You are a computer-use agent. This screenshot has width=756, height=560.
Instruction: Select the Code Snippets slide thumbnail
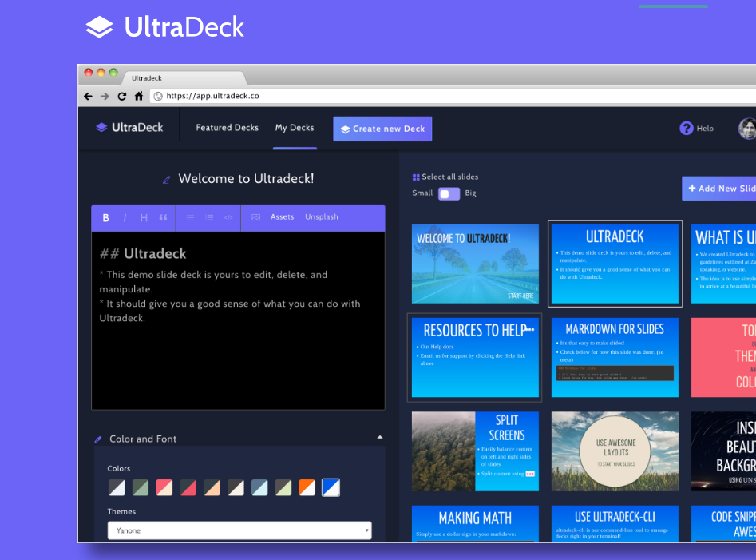(723, 524)
